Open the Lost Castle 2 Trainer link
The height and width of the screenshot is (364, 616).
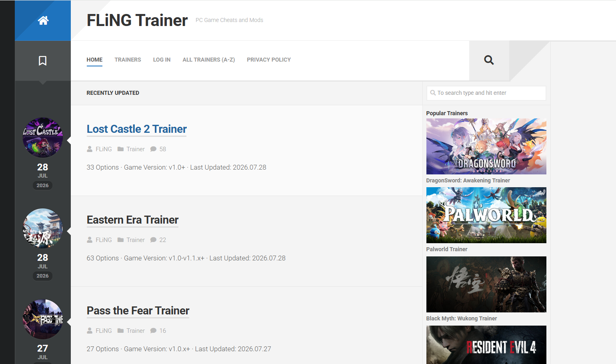coord(137,129)
